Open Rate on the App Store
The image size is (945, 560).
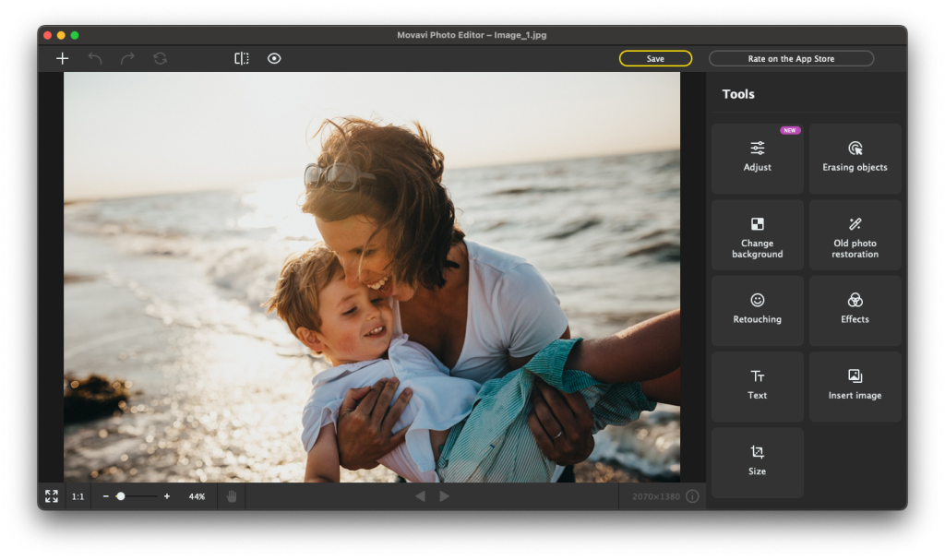click(x=791, y=58)
